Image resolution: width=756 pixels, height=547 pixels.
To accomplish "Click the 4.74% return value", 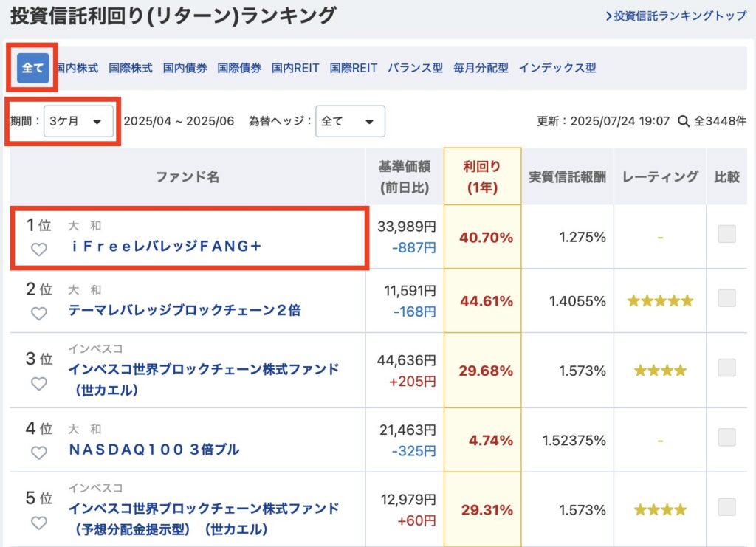I will pos(491,441).
